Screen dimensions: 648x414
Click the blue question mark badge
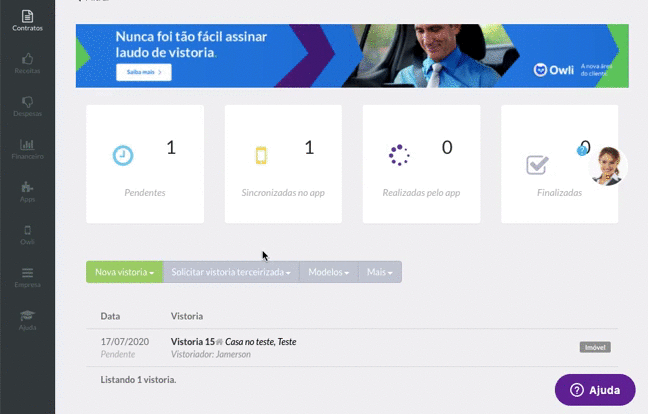582,151
